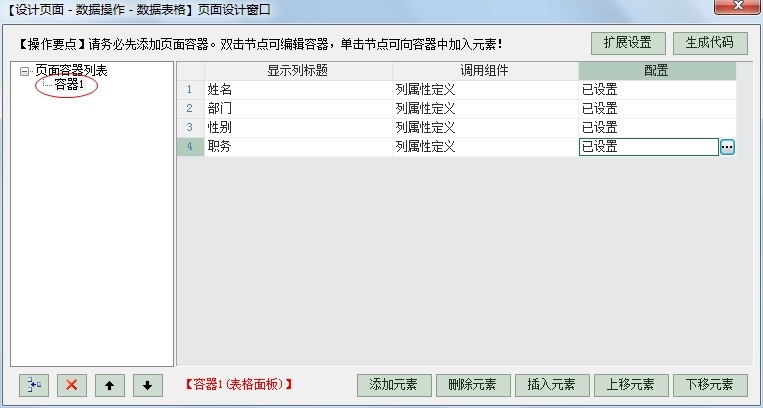The image size is (763, 408).
Task: Click 已设置 in the 性别 row
Action: (657, 128)
